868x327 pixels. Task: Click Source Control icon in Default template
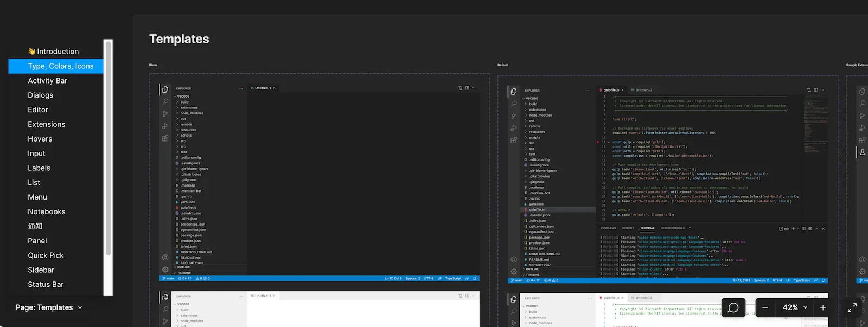coord(514,116)
